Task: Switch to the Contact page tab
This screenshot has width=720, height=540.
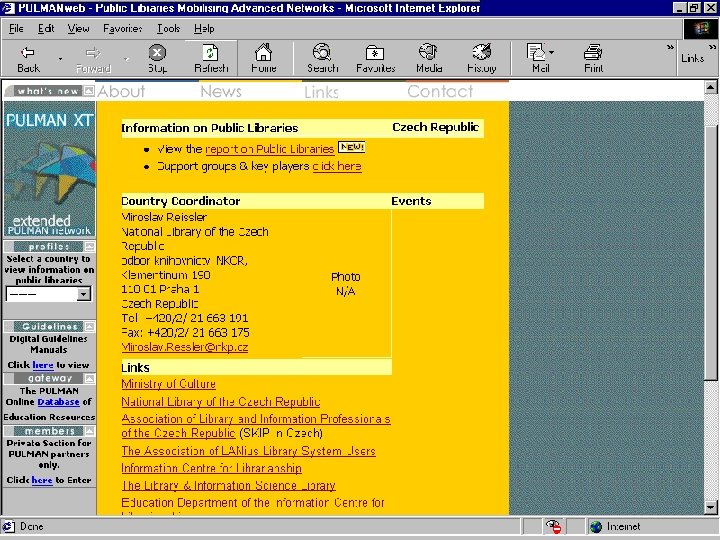Action: pos(440,91)
